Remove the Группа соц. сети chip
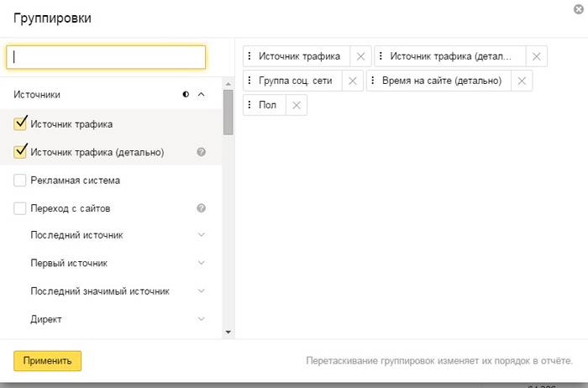The width and height of the screenshot is (588, 388). click(352, 81)
